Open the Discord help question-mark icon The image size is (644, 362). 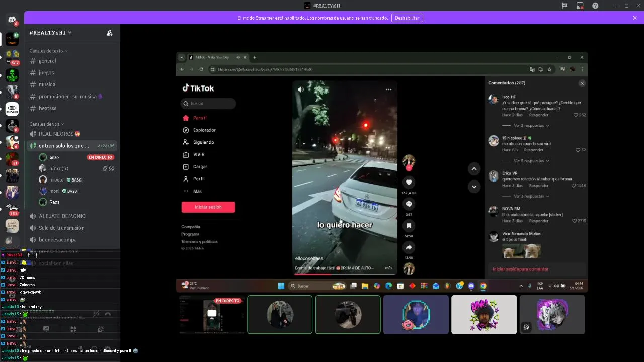[595, 6]
